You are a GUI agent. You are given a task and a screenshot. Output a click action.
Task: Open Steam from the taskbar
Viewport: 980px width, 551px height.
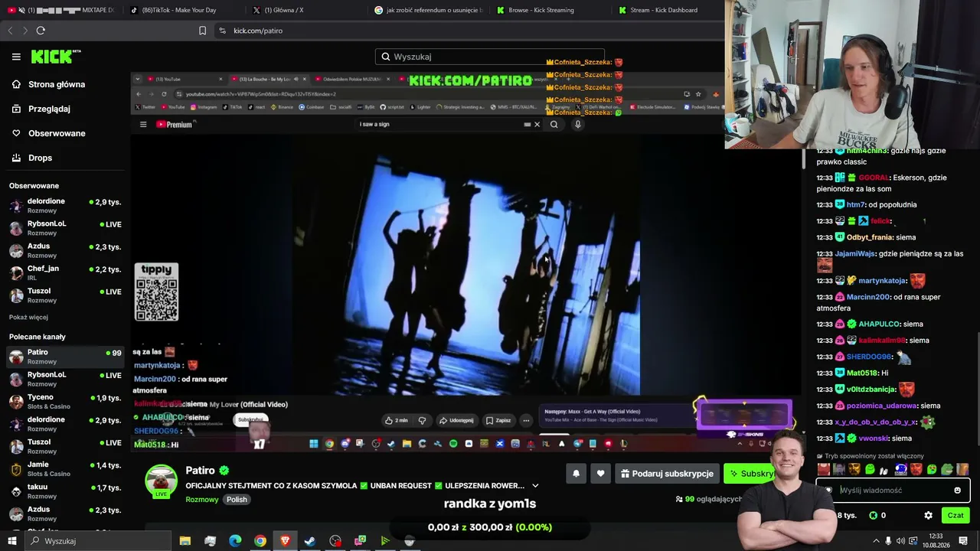coord(310,541)
